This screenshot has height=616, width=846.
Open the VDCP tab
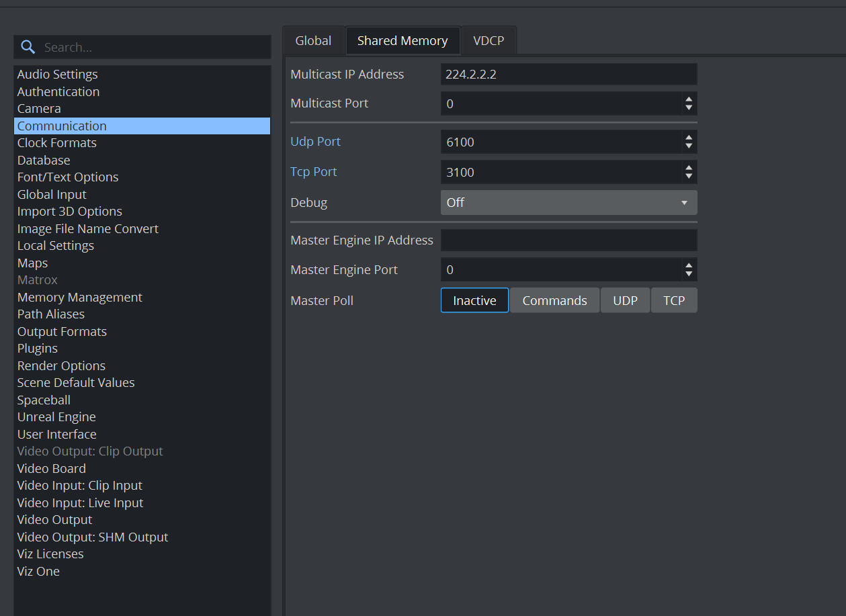pos(489,41)
